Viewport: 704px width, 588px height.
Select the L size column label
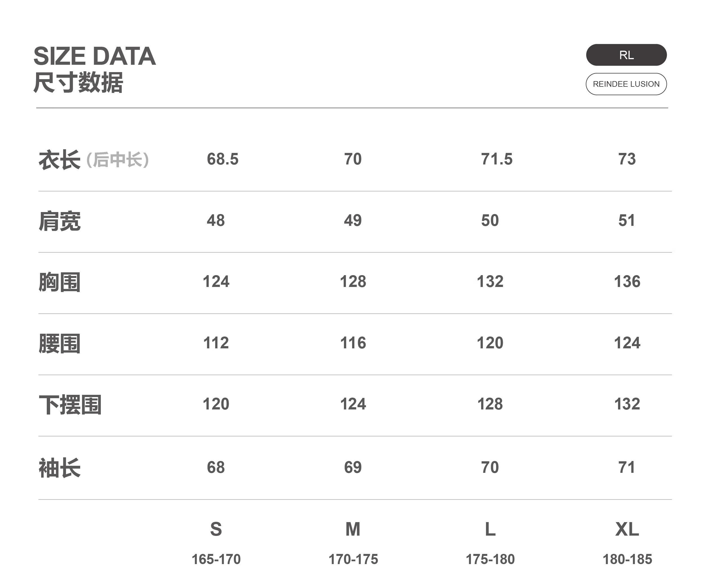point(490,529)
